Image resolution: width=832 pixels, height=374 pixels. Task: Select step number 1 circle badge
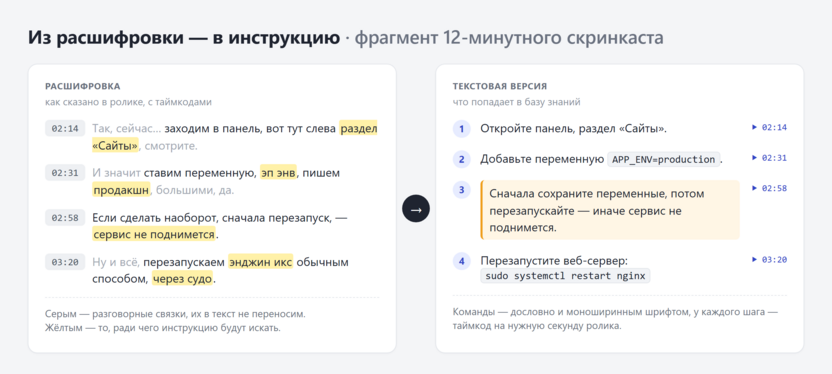coord(461,129)
